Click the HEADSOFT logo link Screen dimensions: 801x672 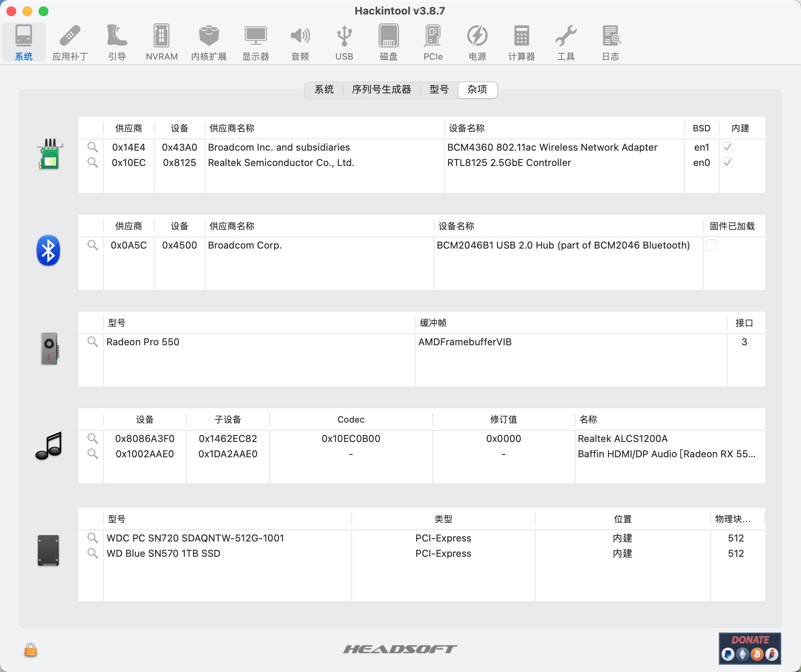coord(400,649)
